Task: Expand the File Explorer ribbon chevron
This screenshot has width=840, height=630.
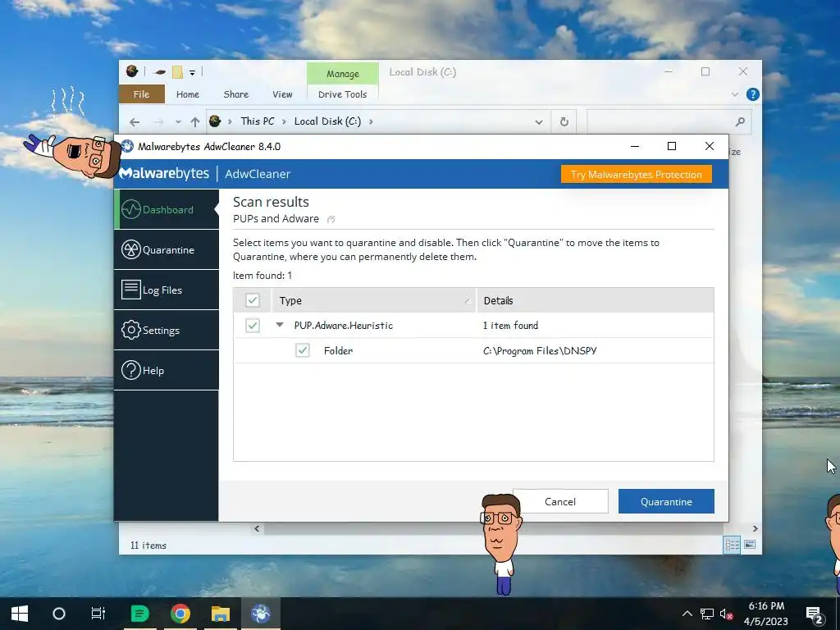Action: pos(735,94)
